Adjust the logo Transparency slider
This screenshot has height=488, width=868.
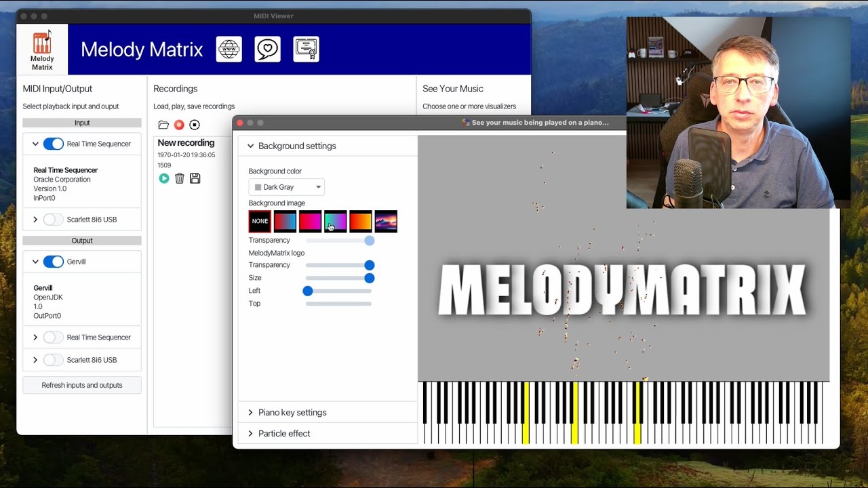tap(339, 265)
